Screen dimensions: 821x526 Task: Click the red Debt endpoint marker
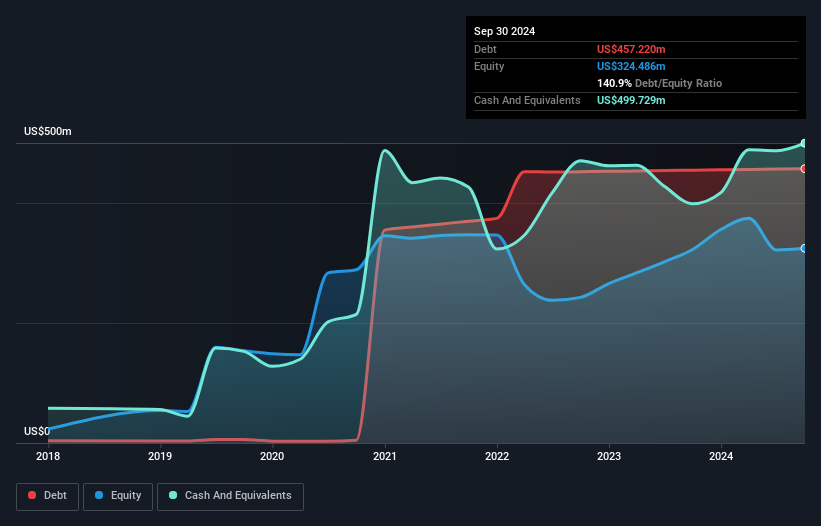tap(804, 169)
